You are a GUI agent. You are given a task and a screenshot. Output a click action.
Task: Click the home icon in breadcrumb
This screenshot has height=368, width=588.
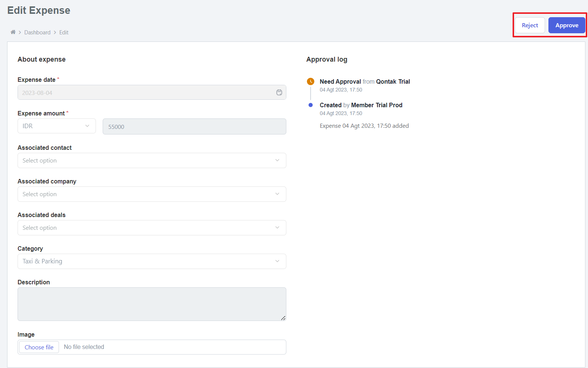(x=13, y=32)
